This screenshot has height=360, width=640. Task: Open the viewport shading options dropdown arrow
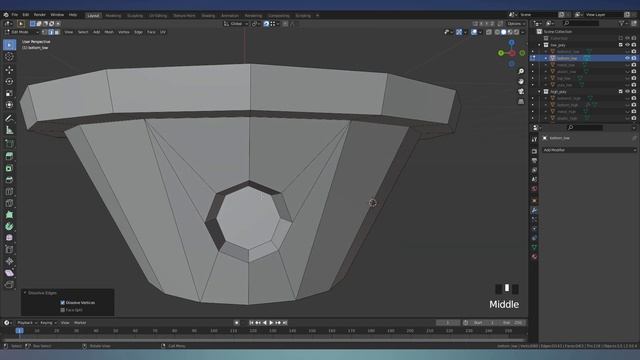point(523,32)
